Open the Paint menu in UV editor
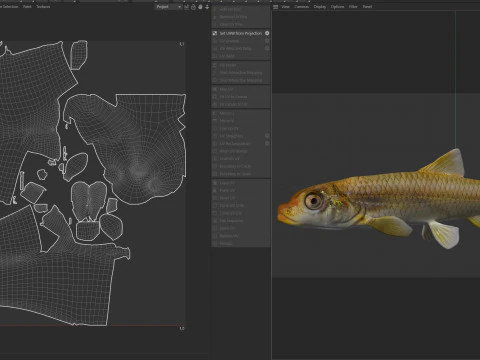This screenshot has height=360, width=480. pos(27,6)
